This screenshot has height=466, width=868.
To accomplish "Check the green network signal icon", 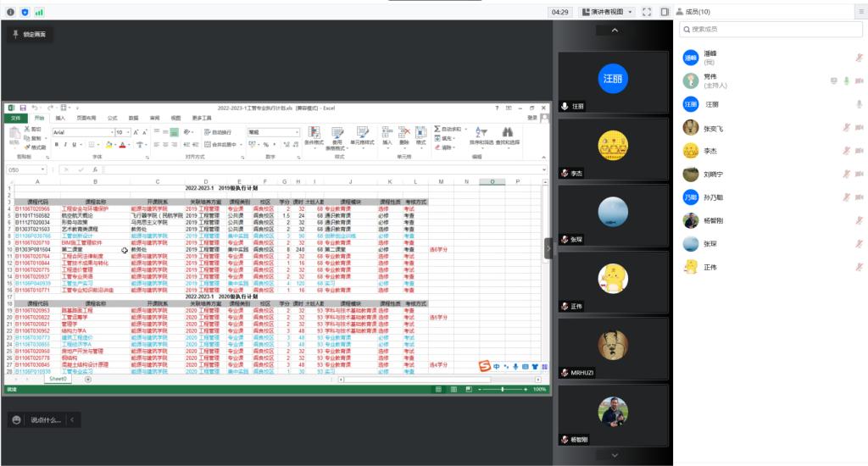I will coord(39,12).
